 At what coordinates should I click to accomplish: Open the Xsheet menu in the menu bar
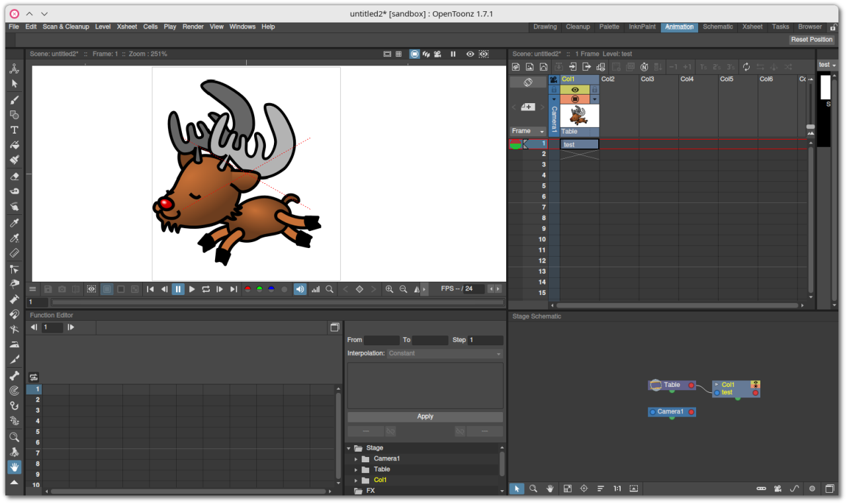click(x=127, y=26)
